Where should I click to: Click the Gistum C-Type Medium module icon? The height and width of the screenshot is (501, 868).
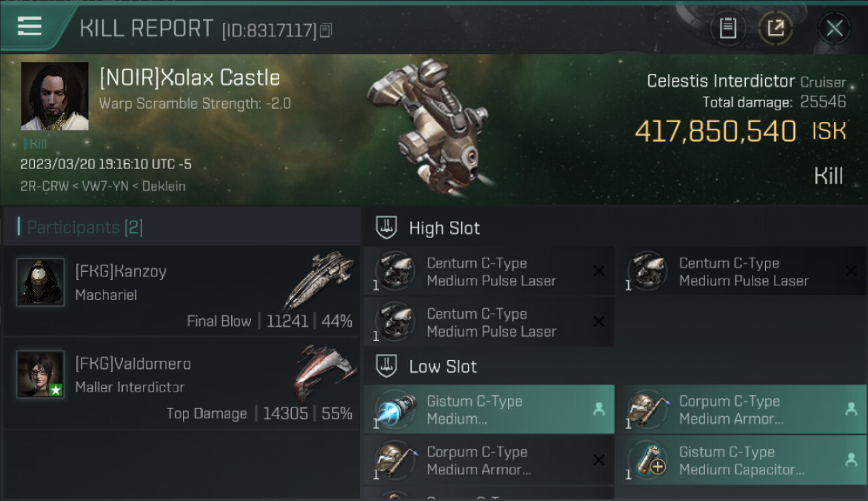[x=395, y=409]
